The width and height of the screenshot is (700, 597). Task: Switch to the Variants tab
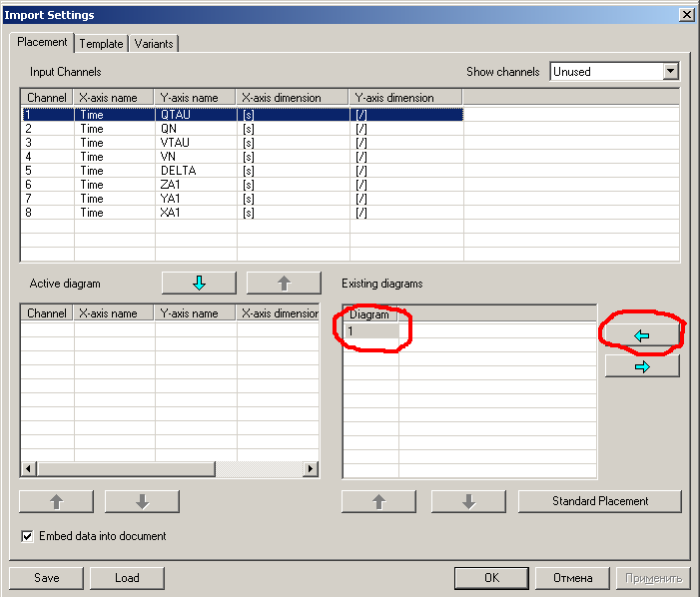(154, 44)
